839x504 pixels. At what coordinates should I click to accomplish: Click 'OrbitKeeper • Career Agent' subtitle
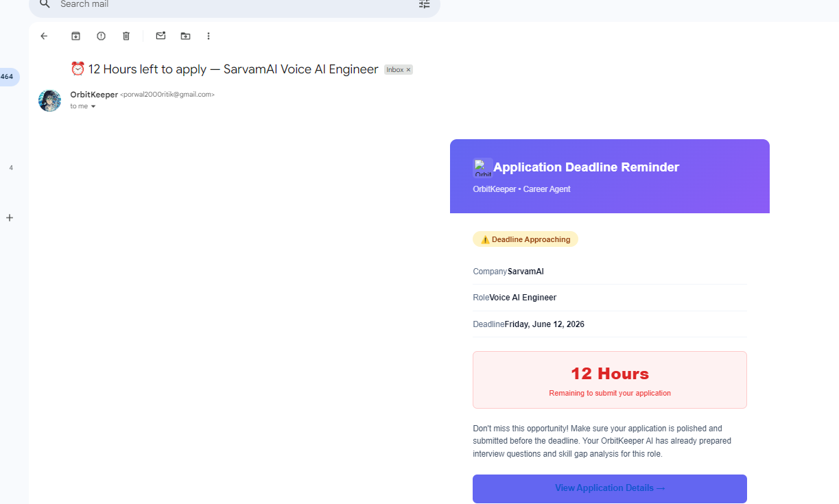click(x=521, y=189)
